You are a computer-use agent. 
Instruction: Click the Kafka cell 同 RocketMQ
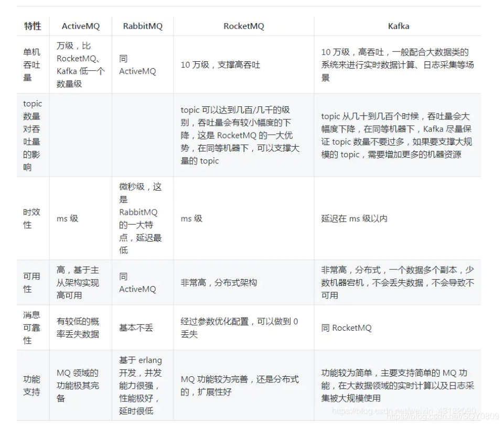346,327
